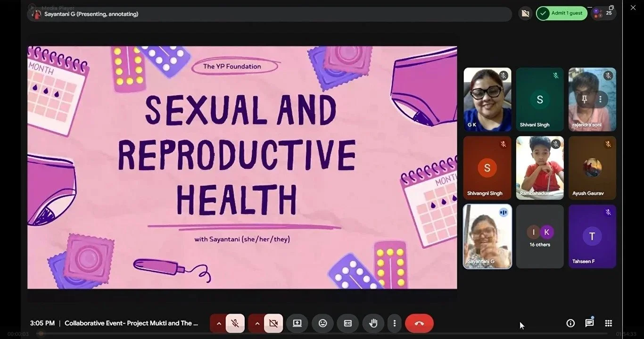
Task: Select Sayantani G presenter video tile
Action: coord(487,236)
